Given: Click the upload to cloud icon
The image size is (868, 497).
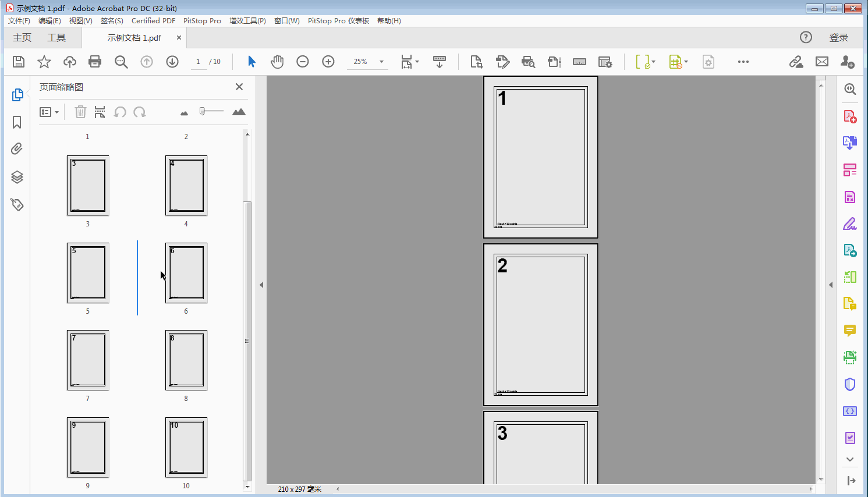Looking at the screenshot, I should coord(70,62).
